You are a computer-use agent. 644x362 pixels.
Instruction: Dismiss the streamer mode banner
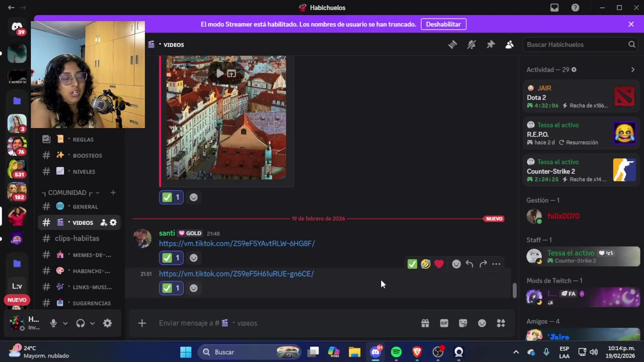[x=631, y=24]
